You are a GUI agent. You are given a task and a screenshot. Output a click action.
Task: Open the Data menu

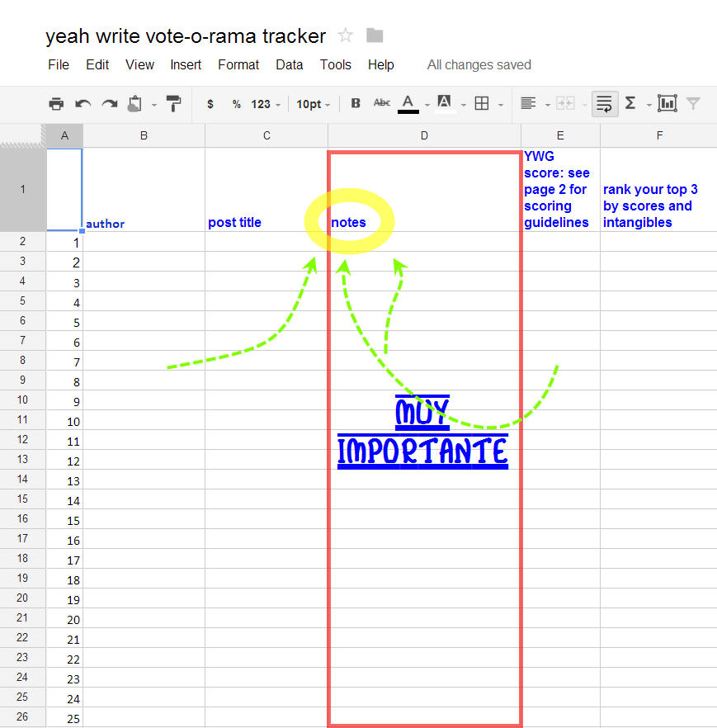(290, 64)
